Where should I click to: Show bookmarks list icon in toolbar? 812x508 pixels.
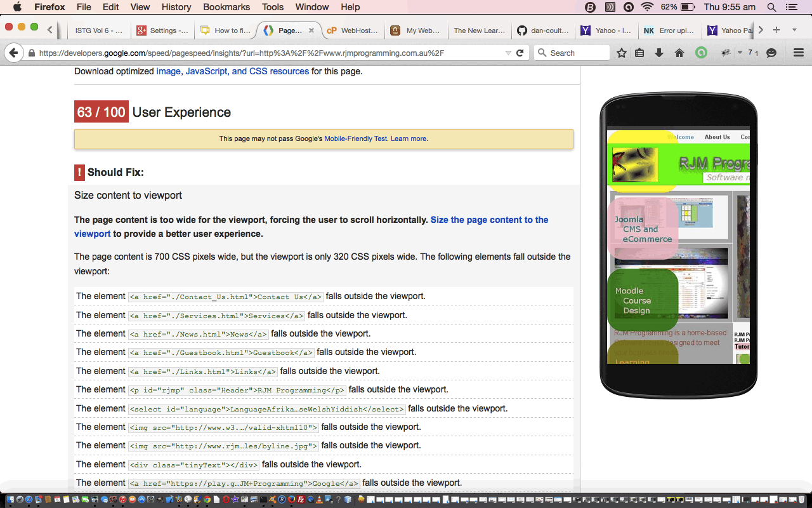tap(639, 53)
